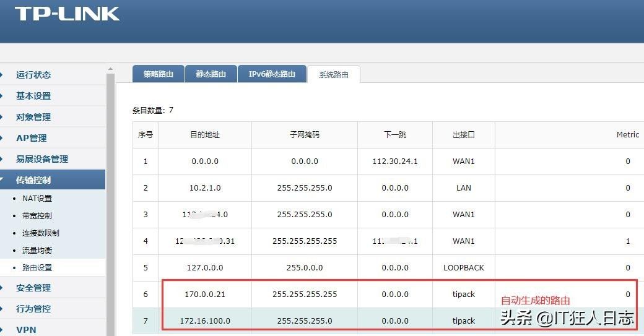
Task: Select 连接数限制 in the sidebar
Action: (x=40, y=233)
